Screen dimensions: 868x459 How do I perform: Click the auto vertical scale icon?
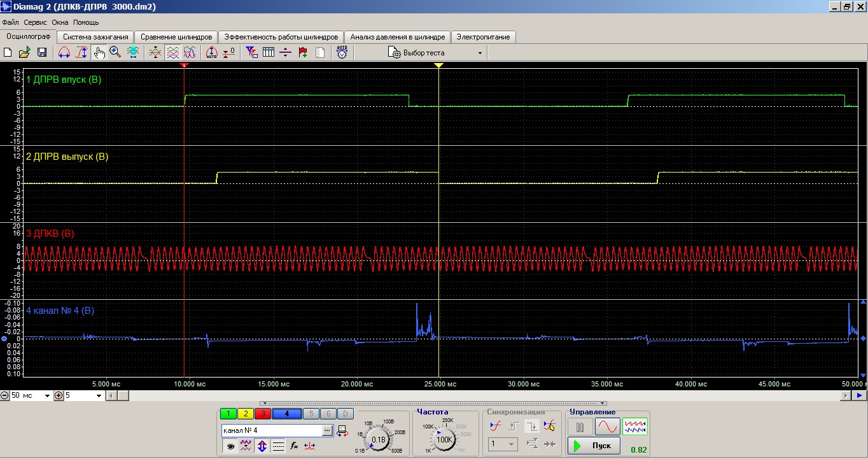tap(212, 53)
